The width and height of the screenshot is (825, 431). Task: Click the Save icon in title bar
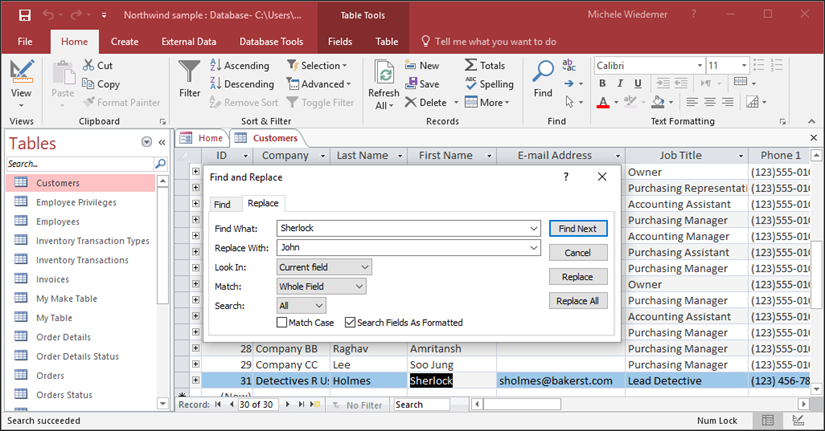(25, 15)
